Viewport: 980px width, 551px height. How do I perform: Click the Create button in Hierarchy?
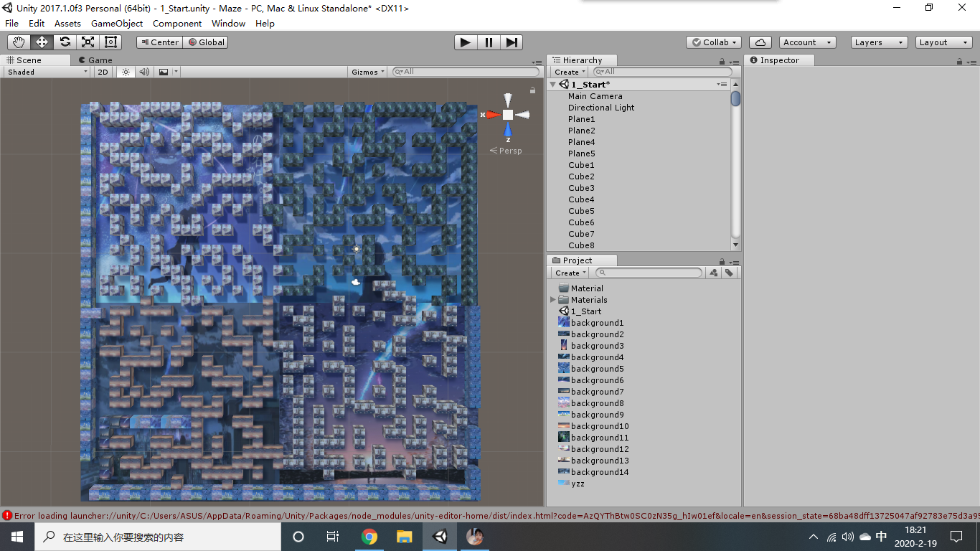pos(567,72)
